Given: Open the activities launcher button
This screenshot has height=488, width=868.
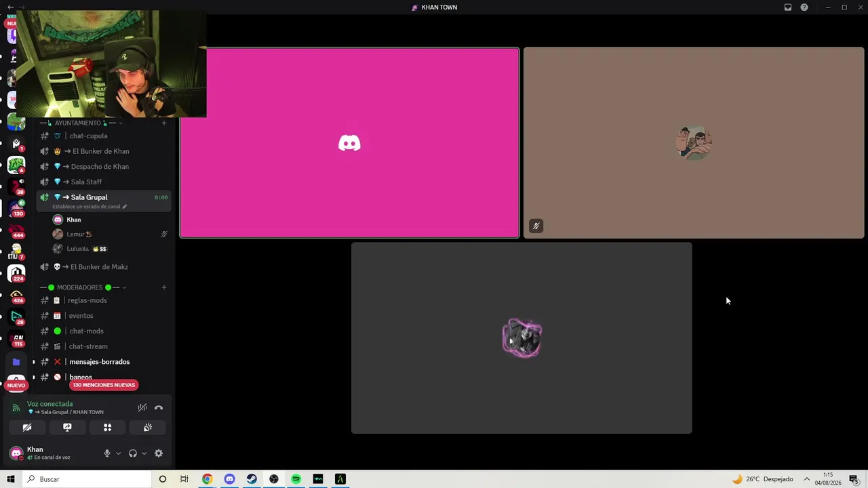Looking at the screenshot, I should [x=107, y=428].
